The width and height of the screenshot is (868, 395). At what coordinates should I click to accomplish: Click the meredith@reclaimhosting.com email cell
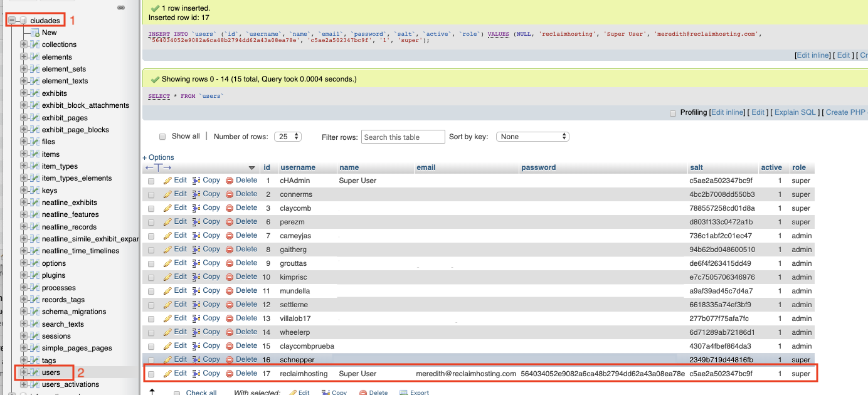point(466,374)
